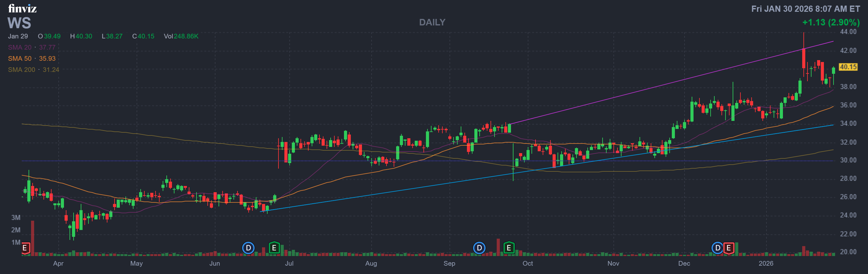868x274 pixels.
Task: Click the DAILY timeframe label
Action: click(432, 22)
